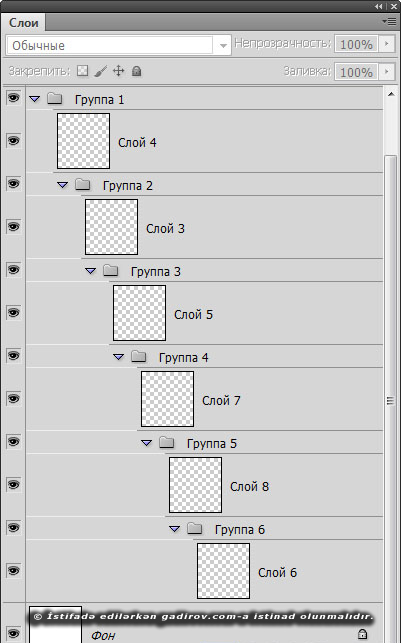Screen dimensions: 401x643
Task: Click the lock all padlock icon
Action: pyautogui.click(x=137, y=71)
